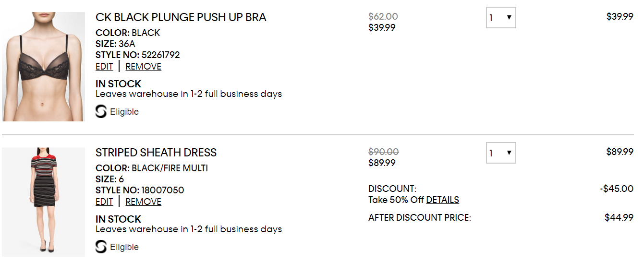This screenshot has width=644, height=261.
Task: Click the black bra product thumbnail
Action: [x=44, y=67]
